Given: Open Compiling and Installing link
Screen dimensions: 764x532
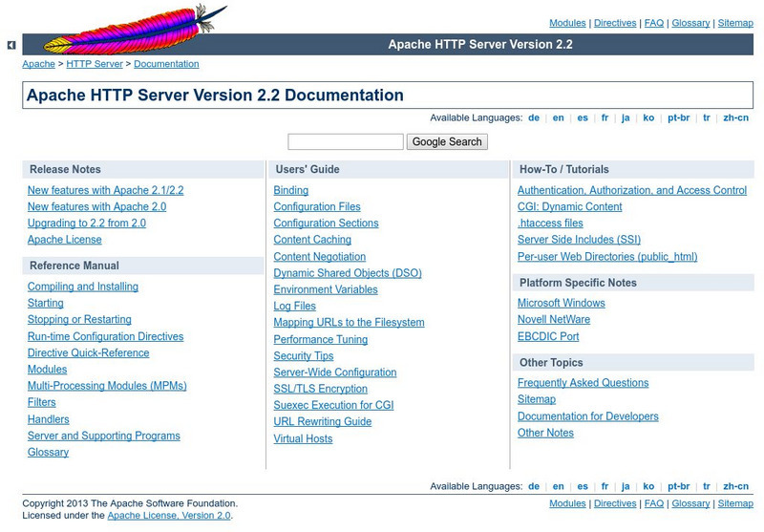Looking at the screenshot, I should tap(83, 287).
